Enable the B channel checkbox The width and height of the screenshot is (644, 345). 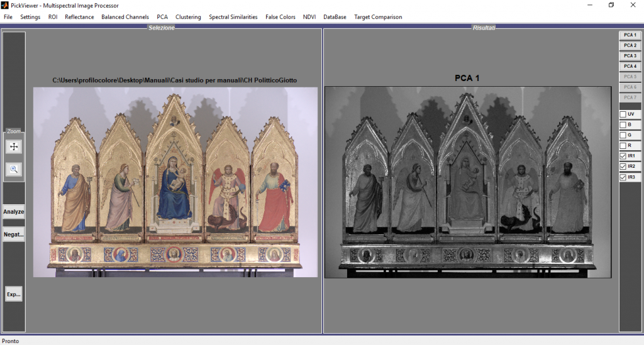tap(623, 124)
